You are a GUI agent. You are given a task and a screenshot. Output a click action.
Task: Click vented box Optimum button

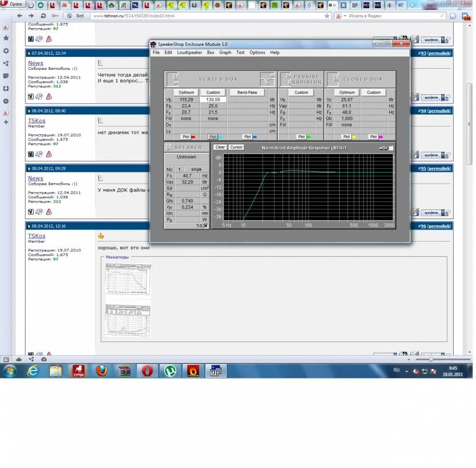pos(186,92)
